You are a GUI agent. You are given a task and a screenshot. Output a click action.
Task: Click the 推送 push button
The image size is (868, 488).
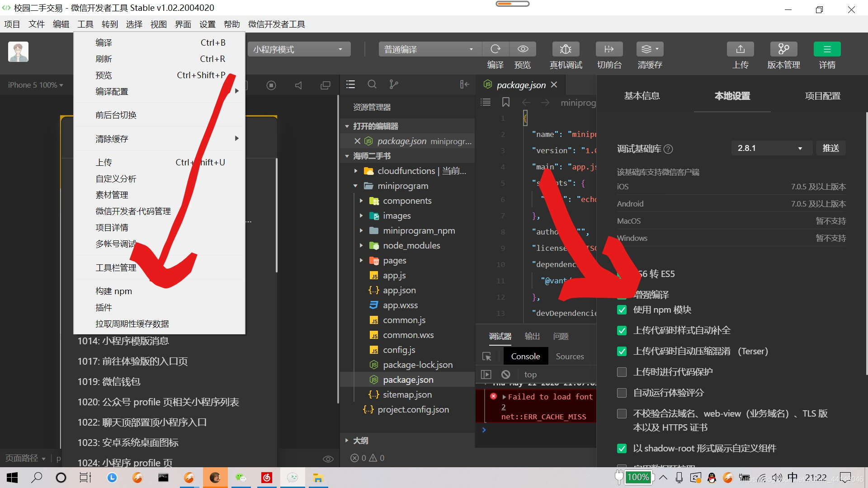(830, 148)
